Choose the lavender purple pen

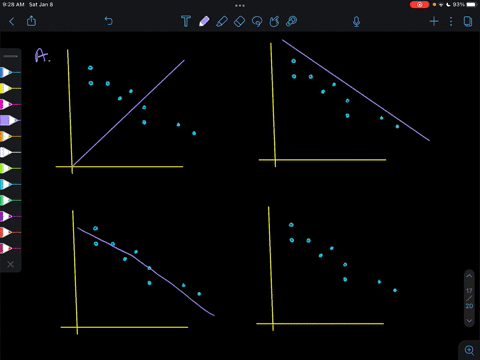click(10, 120)
